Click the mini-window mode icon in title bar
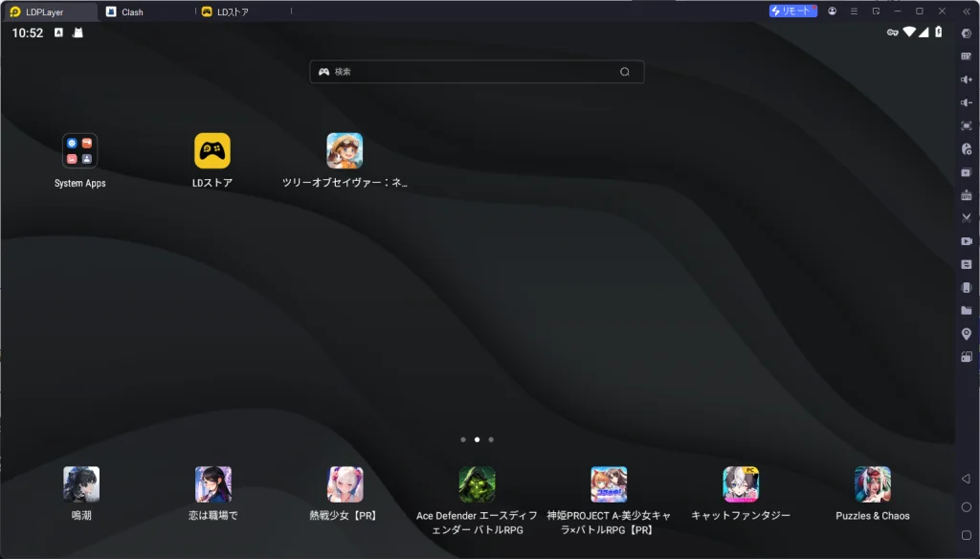This screenshot has width=980, height=559. [x=876, y=11]
